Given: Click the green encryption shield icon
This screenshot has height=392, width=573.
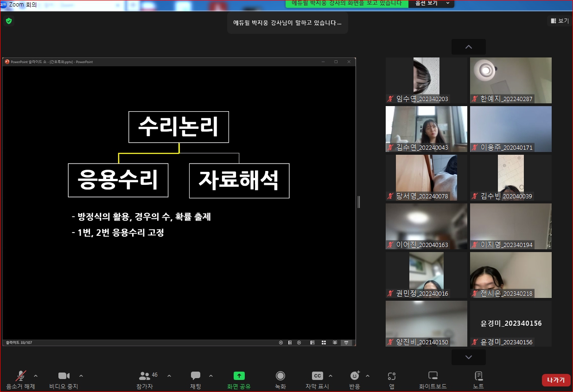Looking at the screenshot, I should 9,21.
